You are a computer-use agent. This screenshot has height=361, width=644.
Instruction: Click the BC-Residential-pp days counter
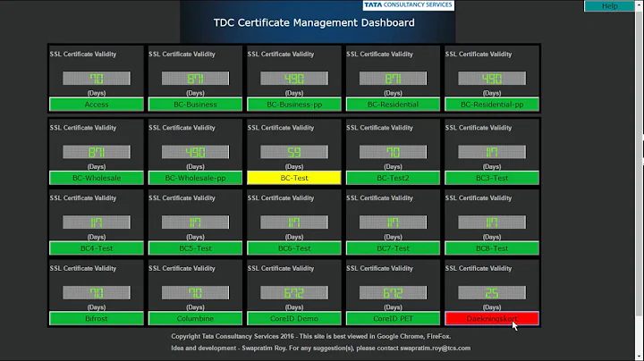click(492, 79)
